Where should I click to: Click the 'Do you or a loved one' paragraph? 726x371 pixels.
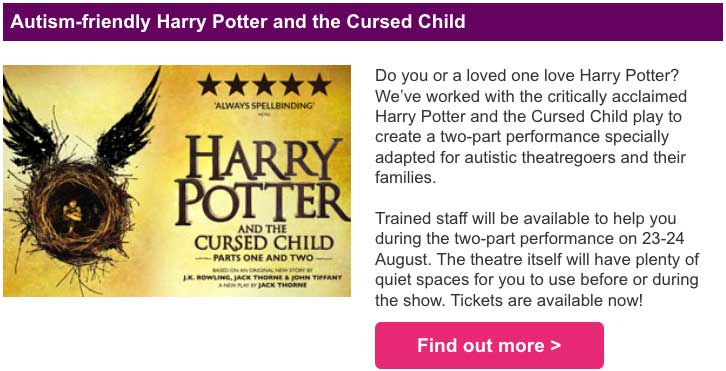(531, 126)
